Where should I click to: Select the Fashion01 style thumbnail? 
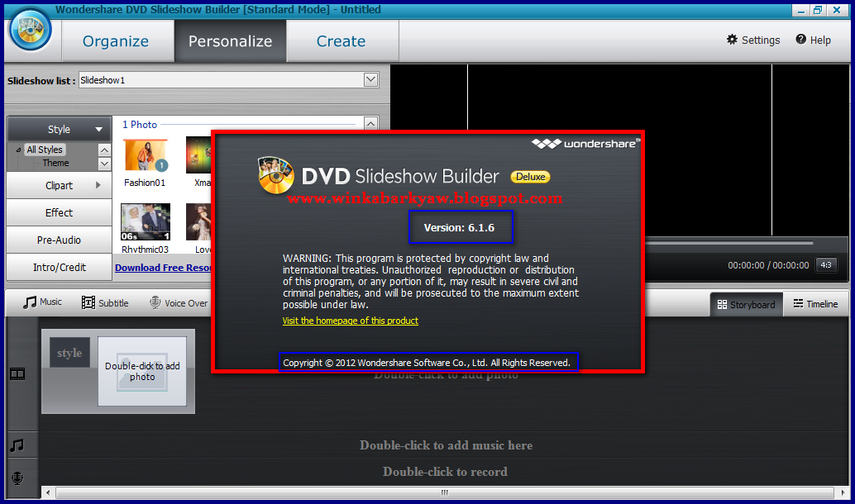tap(145, 156)
